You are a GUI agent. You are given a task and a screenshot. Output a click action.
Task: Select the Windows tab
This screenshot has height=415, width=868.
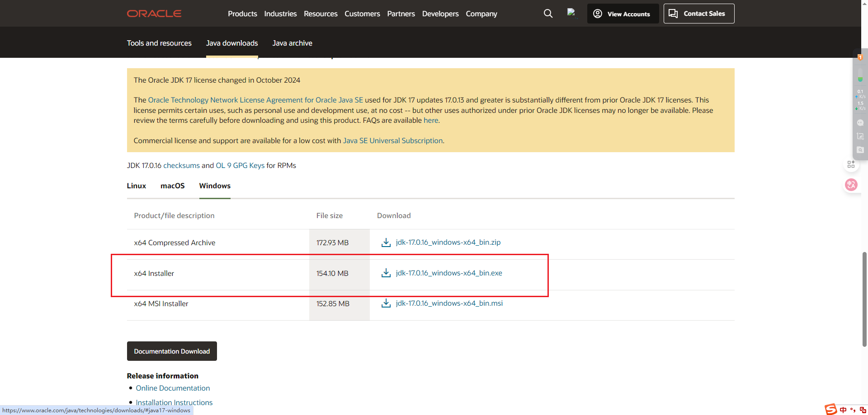[215, 186]
